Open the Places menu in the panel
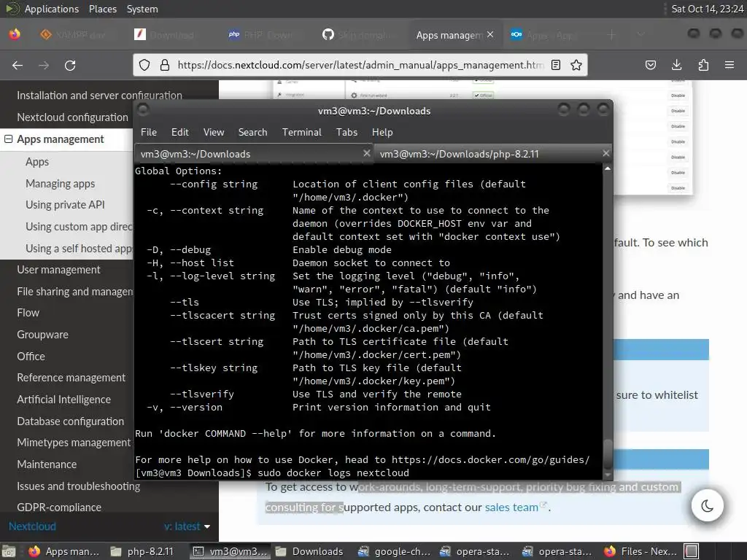This screenshot has height=560, width=747. 102,9
